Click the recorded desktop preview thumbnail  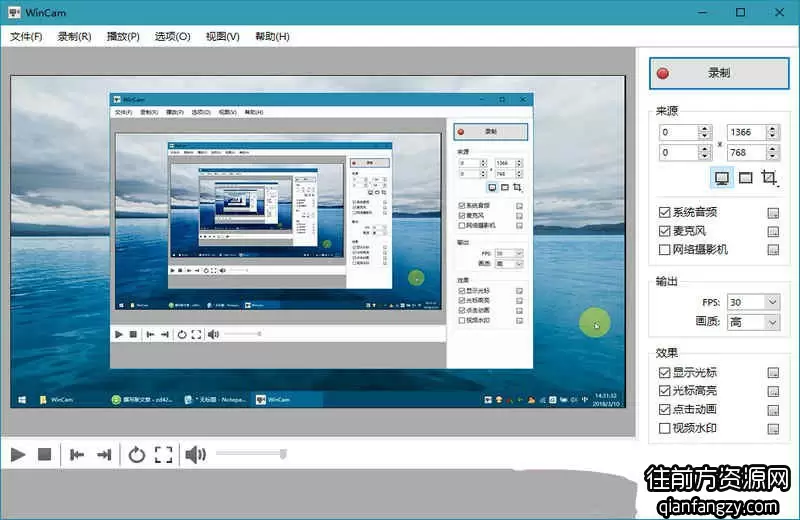pyautogui.click(x=318, y=241)
